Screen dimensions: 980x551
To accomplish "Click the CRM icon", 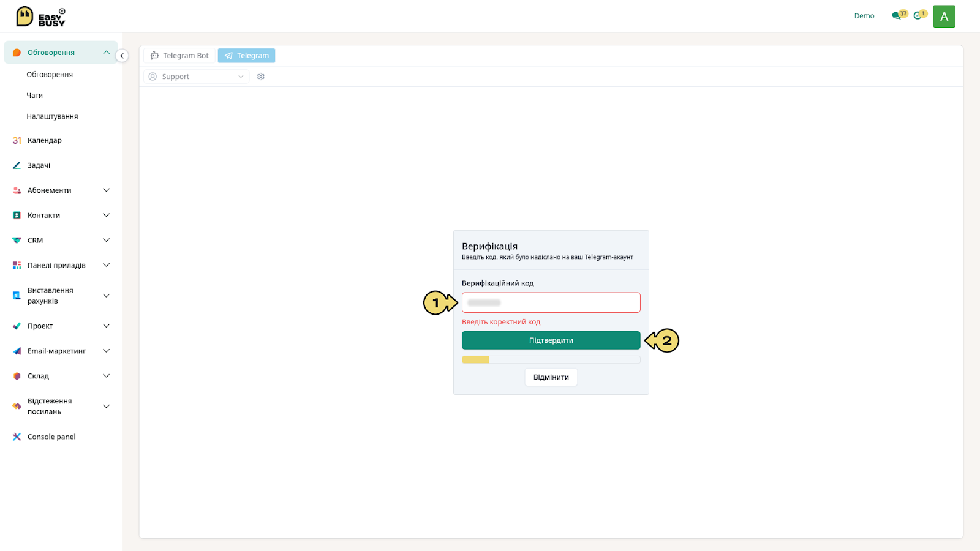I will click(17, 241).
